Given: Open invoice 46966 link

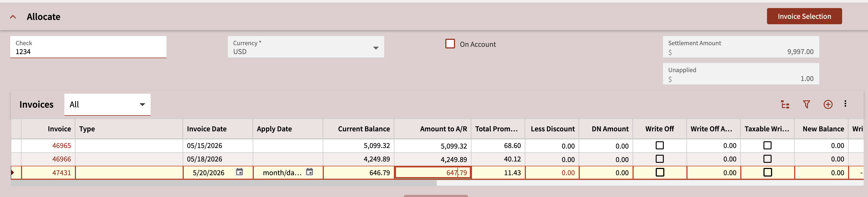Looking at the screenshot, I should 61,159.
